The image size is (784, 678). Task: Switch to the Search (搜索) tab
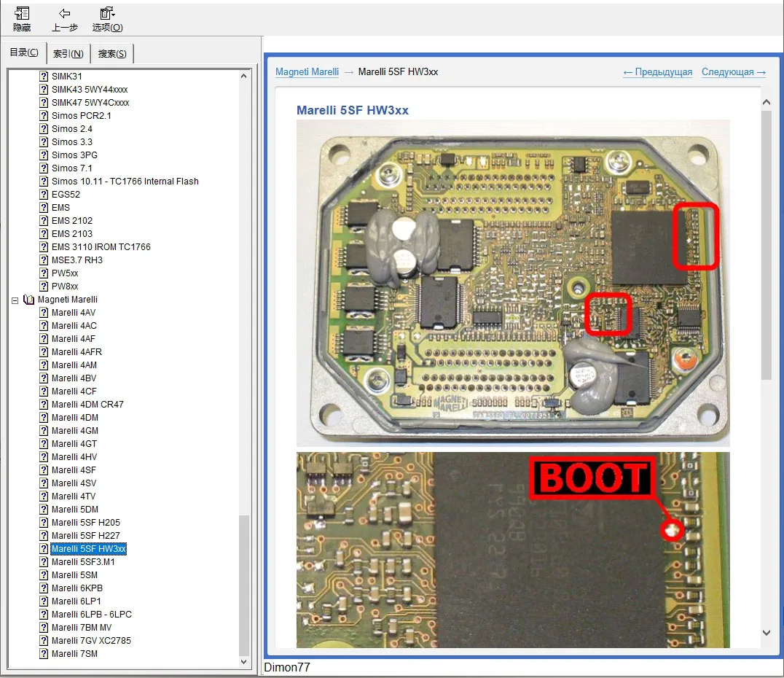coord(112,54)
